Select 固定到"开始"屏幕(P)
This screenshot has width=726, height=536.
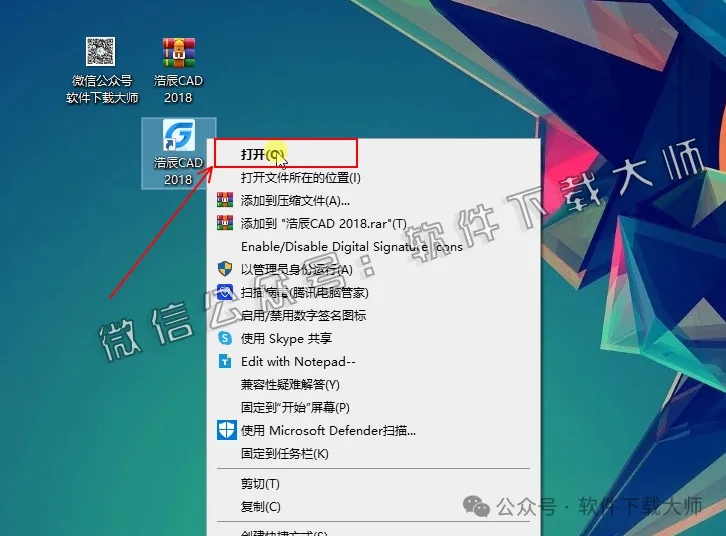pos(373,407)
